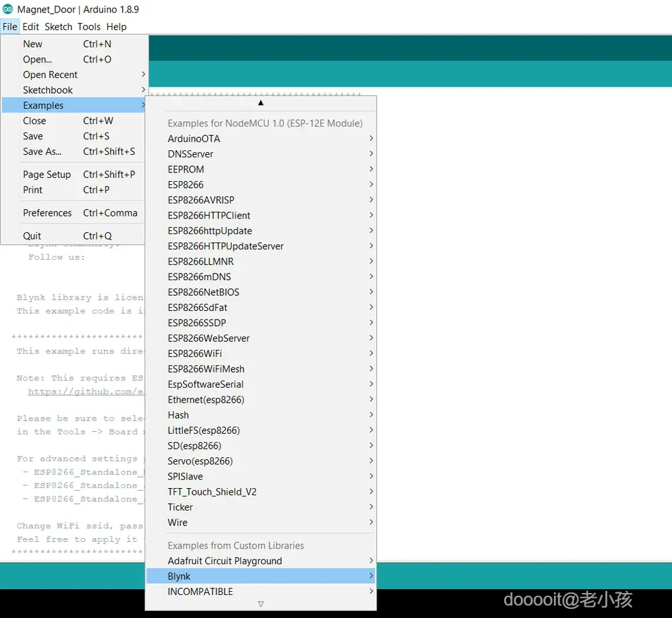The image size is (672, 618).
Task: Select the Examples menu entry
Action: coord(73,106)
